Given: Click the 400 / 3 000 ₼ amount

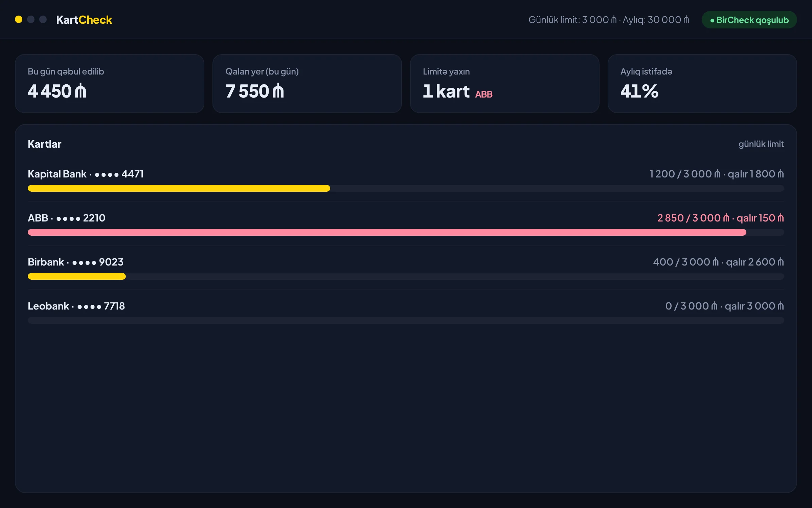Looking at the screenshot, I should pos(686,262).
